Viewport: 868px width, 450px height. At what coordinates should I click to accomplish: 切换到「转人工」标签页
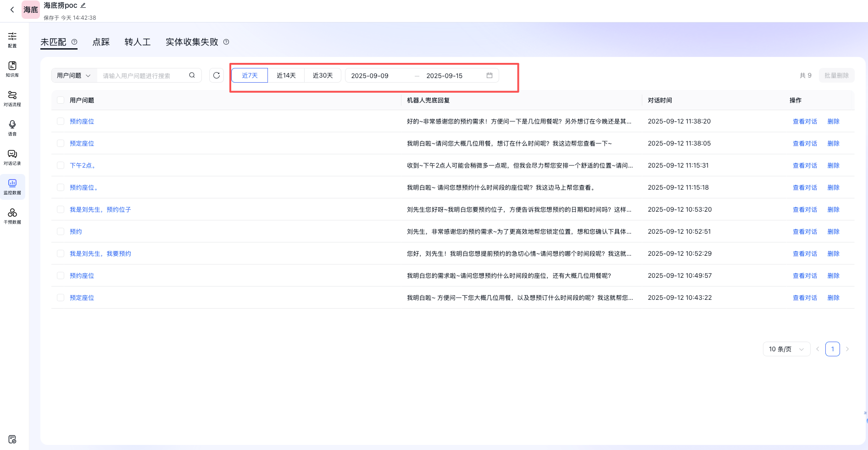tap(137, 42)
